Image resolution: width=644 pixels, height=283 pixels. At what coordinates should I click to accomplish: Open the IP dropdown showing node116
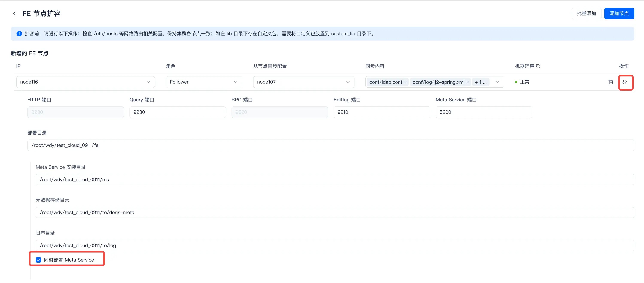tap(85, 82)
